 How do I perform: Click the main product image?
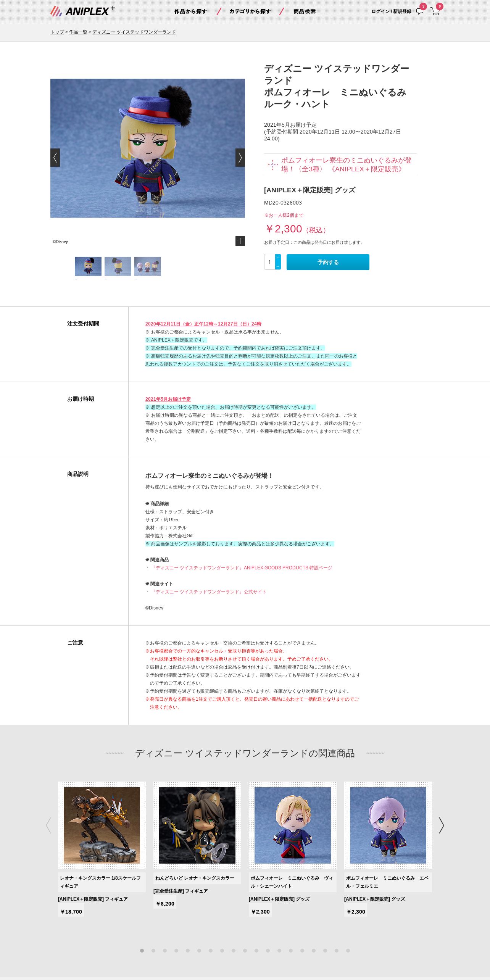pyautogui.click(x=148, y=148)
